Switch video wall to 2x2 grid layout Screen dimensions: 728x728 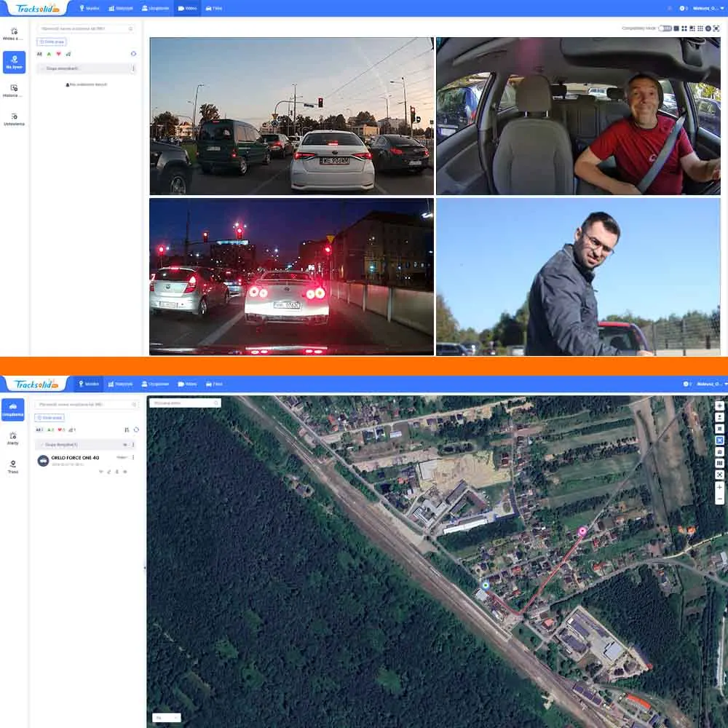[684, 28]
